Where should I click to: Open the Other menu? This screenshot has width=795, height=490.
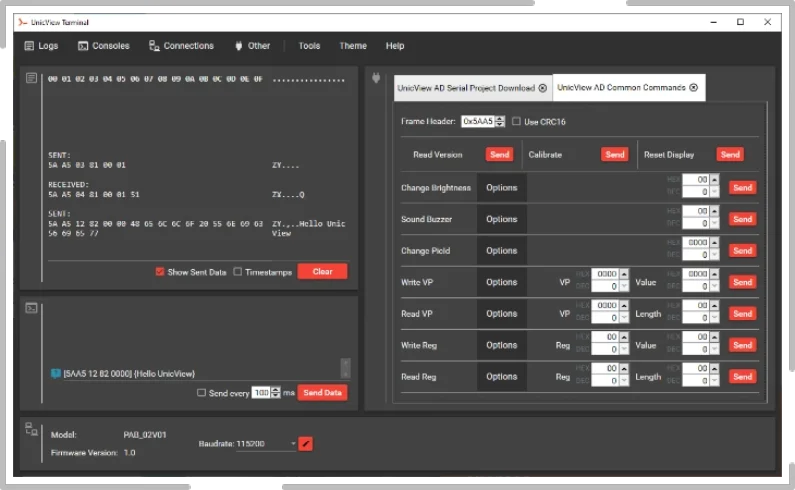click(252, 46)
